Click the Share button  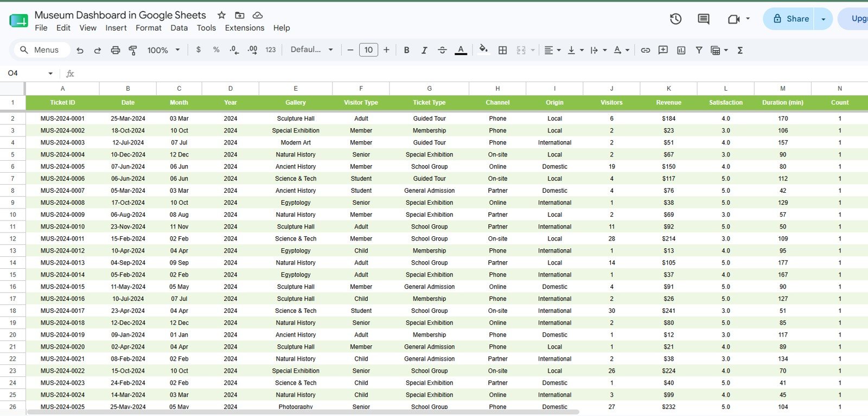[x=790, y=19]
